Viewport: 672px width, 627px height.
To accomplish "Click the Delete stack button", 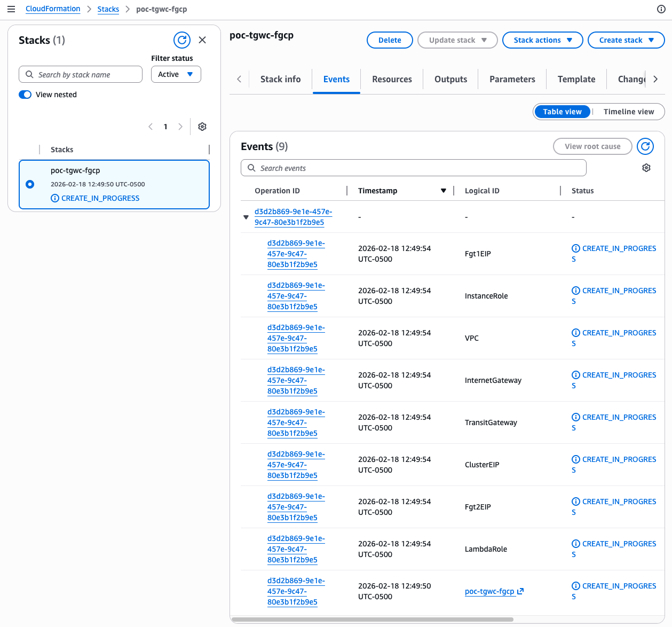I will pyautogui.click(x=390, y=40).
